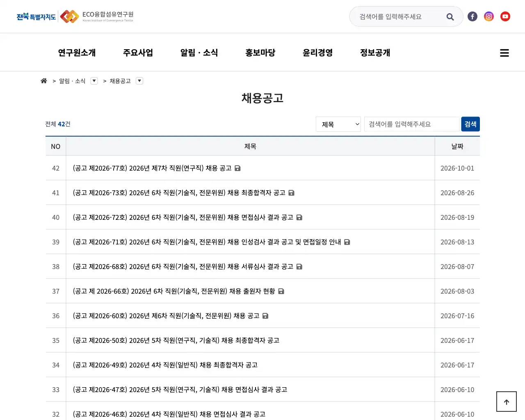Click attachment icon on 제2026-73호 row
525x420 pixels.
tap(291, 193)
